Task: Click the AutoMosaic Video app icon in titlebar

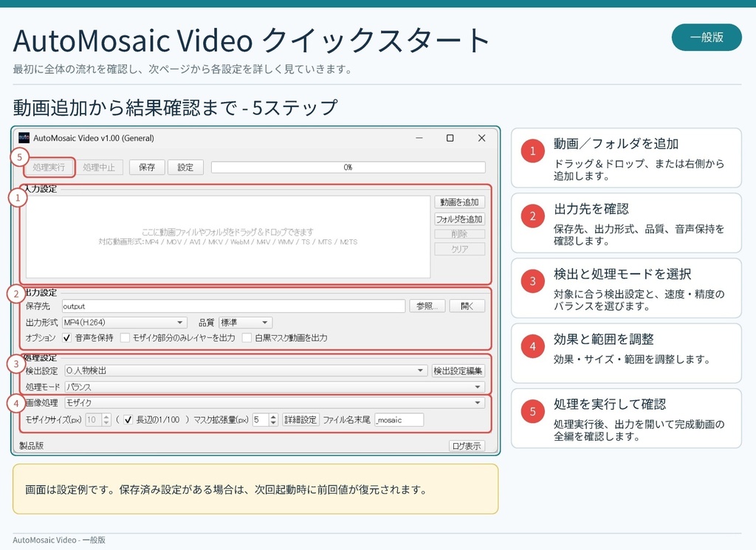Action: pos(24,138)
